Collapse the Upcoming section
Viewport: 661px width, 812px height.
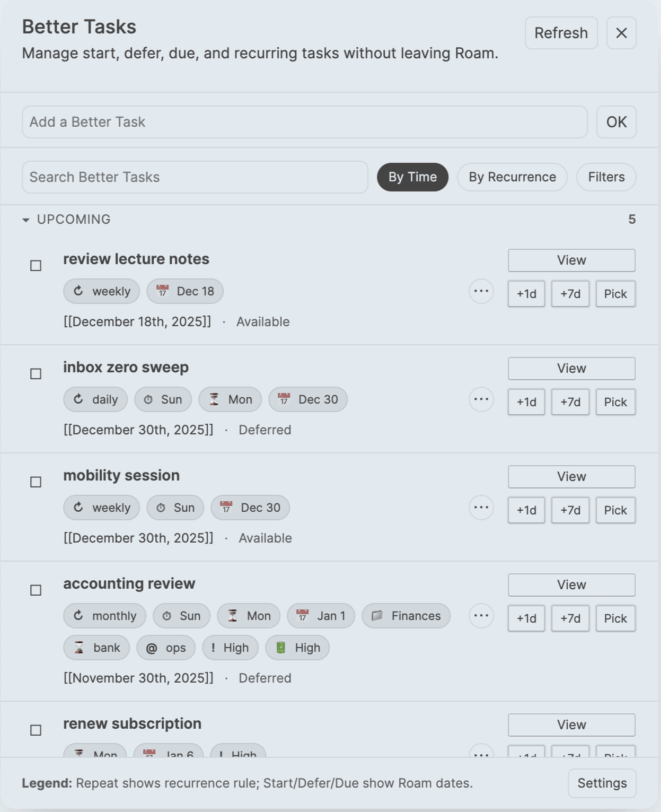click(x=26, y=220)
